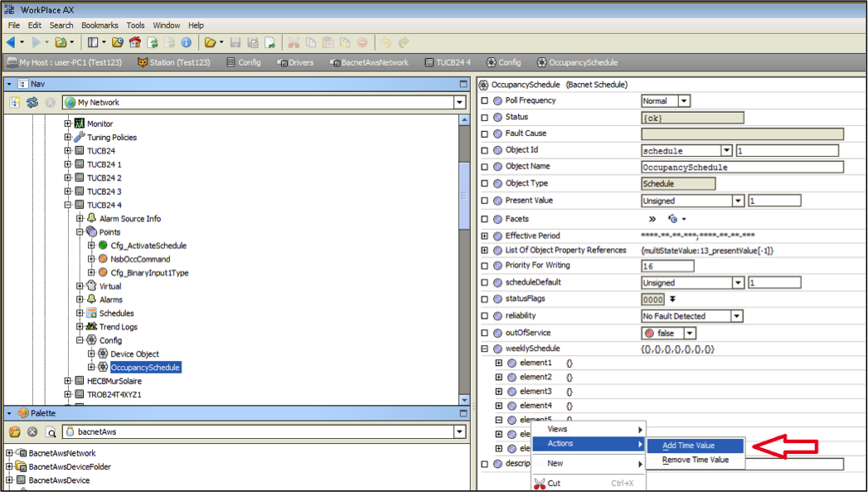Open the My Network dropdown
The height and width of the screenshot is (492, 868).
pyautogui.click(x=459, y=103)
